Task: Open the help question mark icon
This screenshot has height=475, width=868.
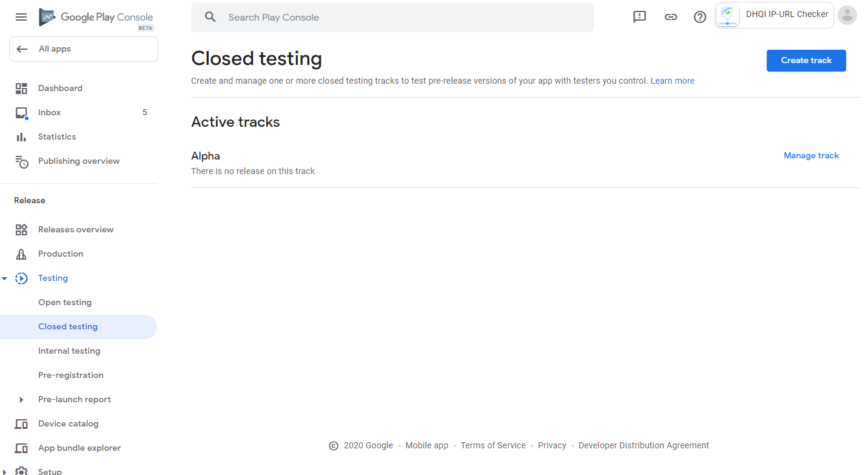Action: click(700, 17)
